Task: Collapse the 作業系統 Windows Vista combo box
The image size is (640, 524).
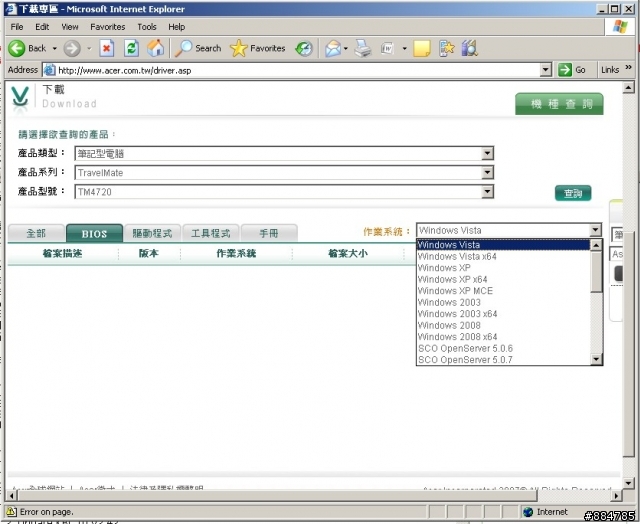Action: (x=596, y=230)
